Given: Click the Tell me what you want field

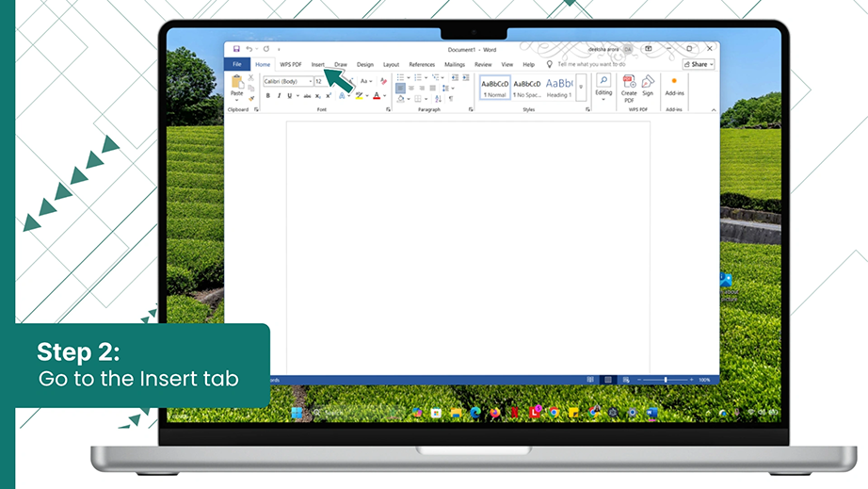Looking at the screenshot, I should pos(591,64).
